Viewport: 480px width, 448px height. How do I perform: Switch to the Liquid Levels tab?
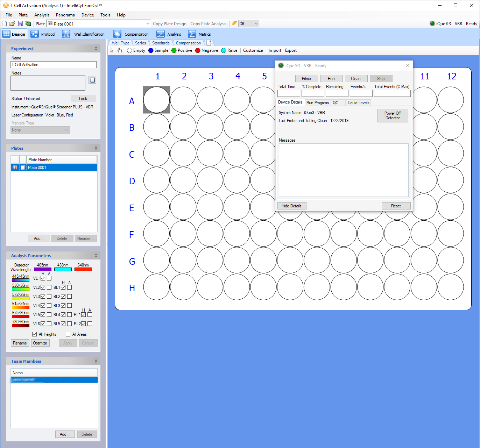click(x=358, y=103)
